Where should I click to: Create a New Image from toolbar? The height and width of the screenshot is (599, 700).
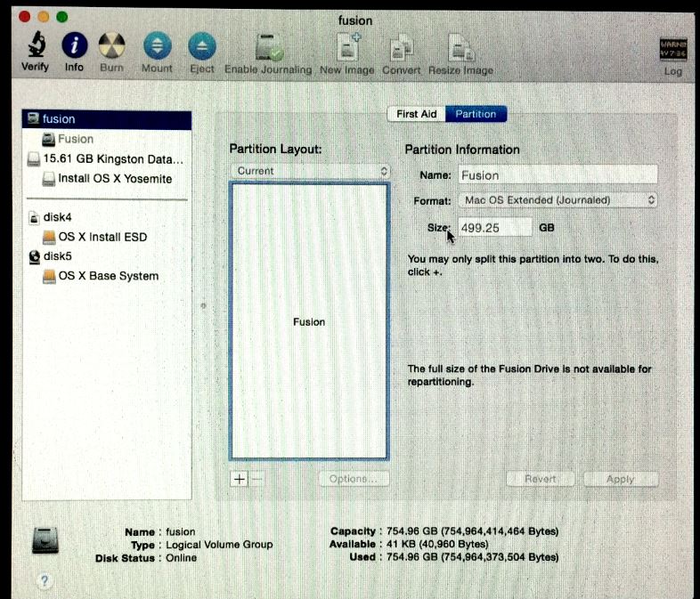347,47
